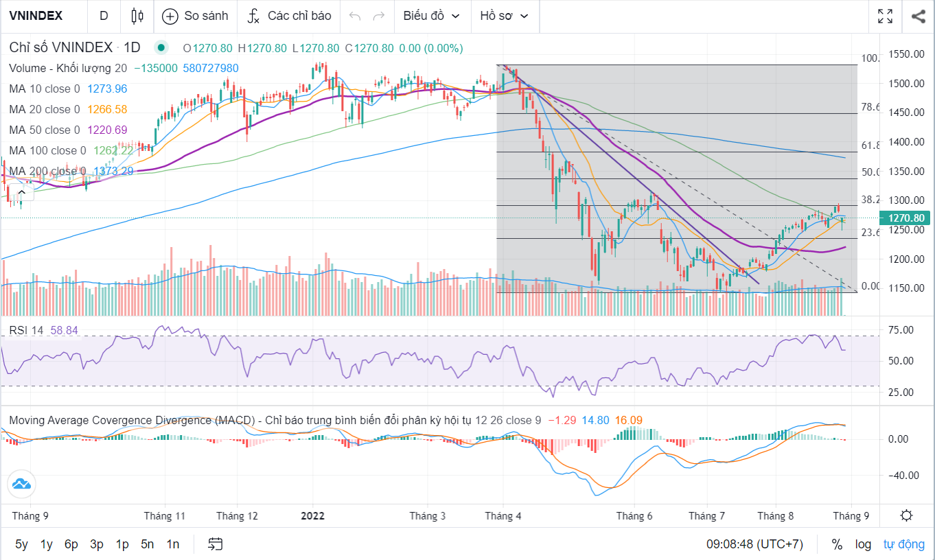Click the go-to-date calendar icon
Screen dimensions: 935x560
click(216, 544)
